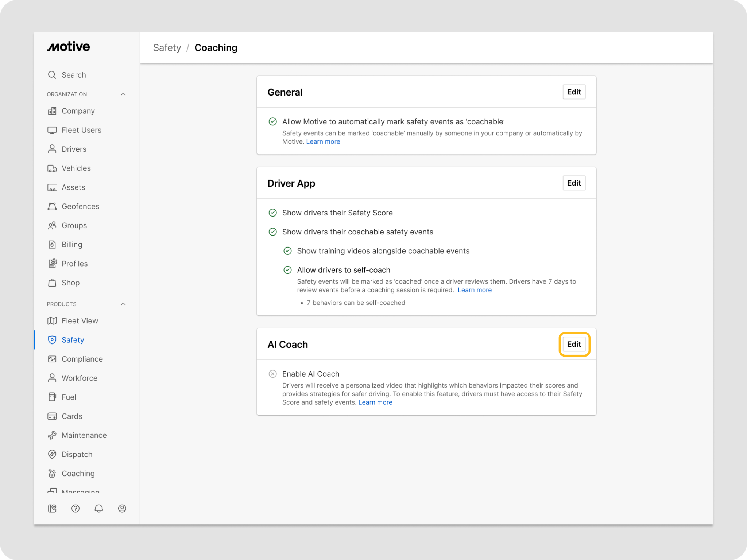Click the Profiles gear icon
This screenshot has height=560, width=747.
coord(53,263)
